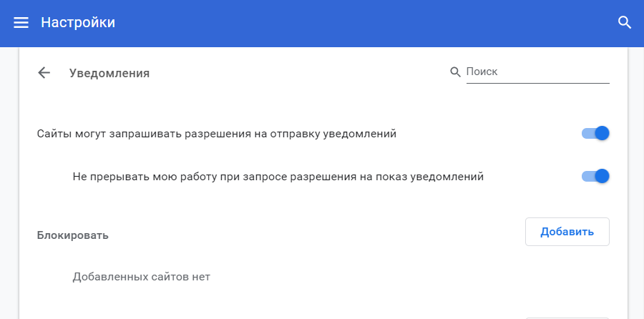Go back using the left arrow
This screenshot has height=319, width=644.
tap(44, 72)
